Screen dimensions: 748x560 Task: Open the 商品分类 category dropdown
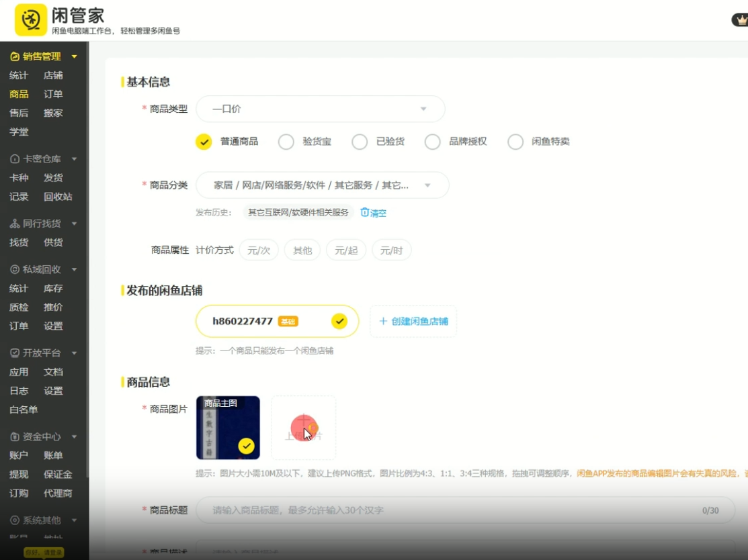pyautogui.click(x=323, y=185)
